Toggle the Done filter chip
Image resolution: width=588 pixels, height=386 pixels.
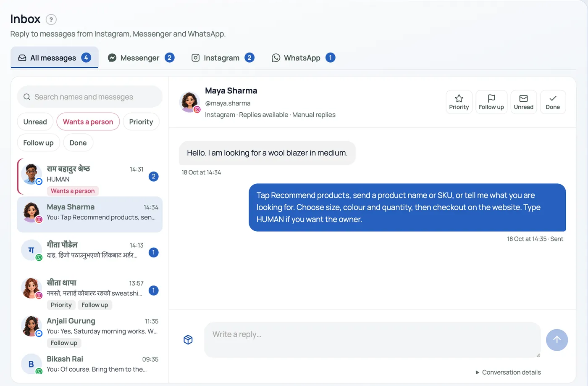[x=78, y=143]
